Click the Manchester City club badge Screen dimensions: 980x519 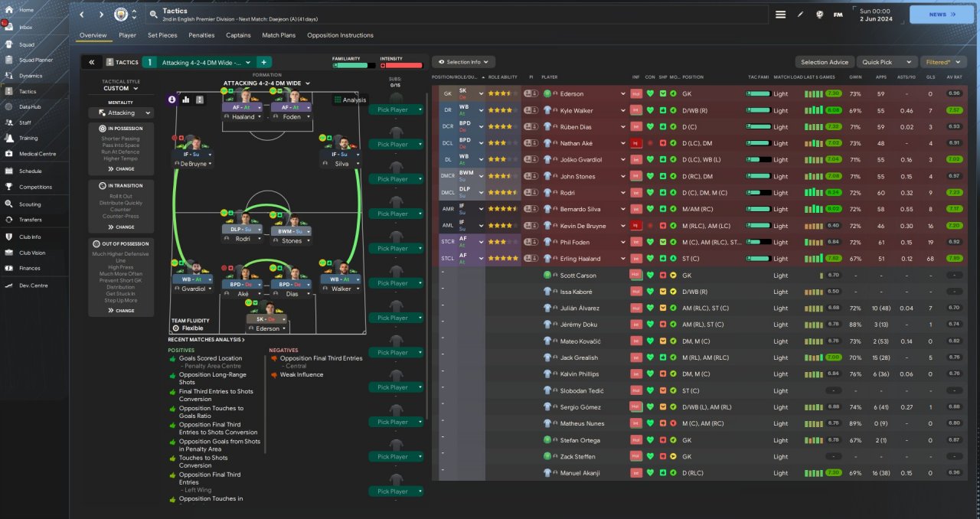click(x=122, y=15)
